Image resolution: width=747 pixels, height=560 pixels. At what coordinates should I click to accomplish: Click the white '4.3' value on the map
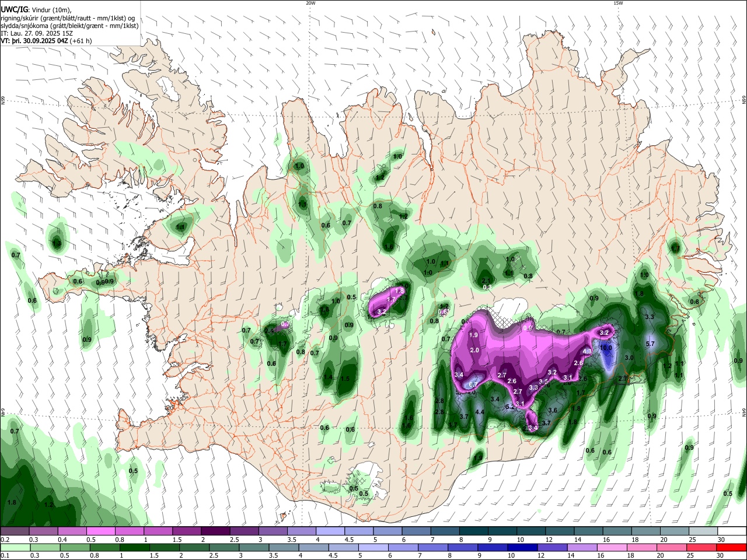[587, 352]
